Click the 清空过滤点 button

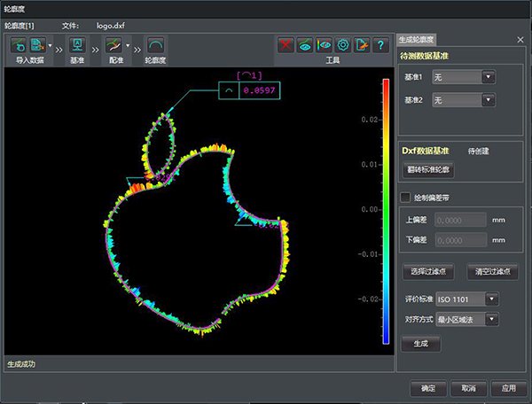pos(493,271)
